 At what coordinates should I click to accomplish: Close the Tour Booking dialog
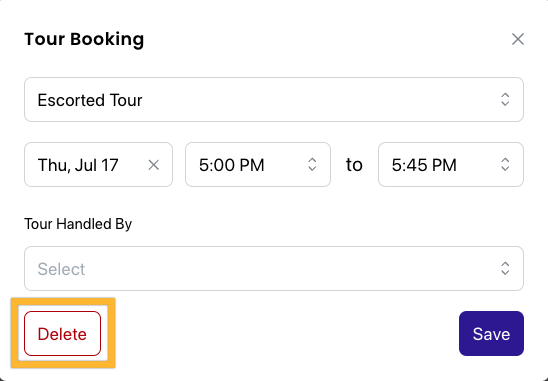518,39
